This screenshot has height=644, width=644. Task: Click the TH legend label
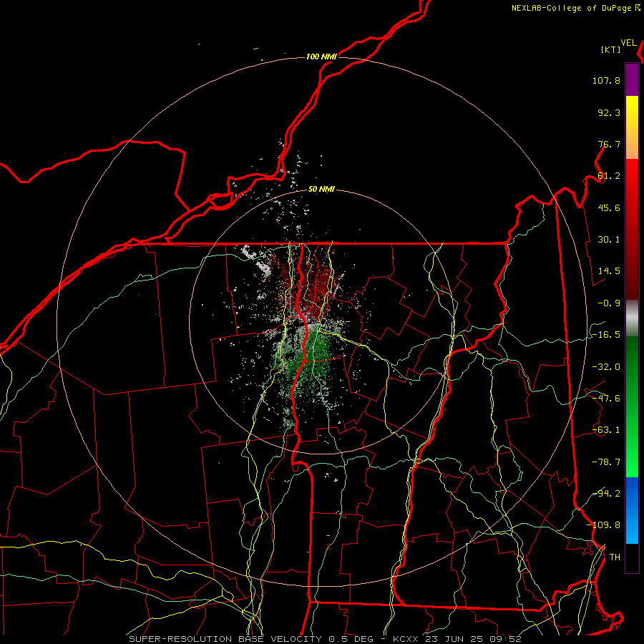(615, 557)
